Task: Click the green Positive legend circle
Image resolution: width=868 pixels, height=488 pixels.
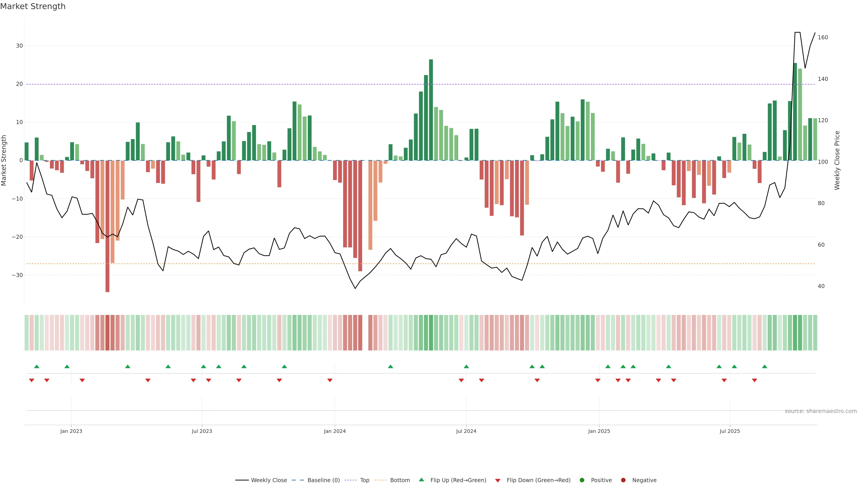Action: coord(582,480)
